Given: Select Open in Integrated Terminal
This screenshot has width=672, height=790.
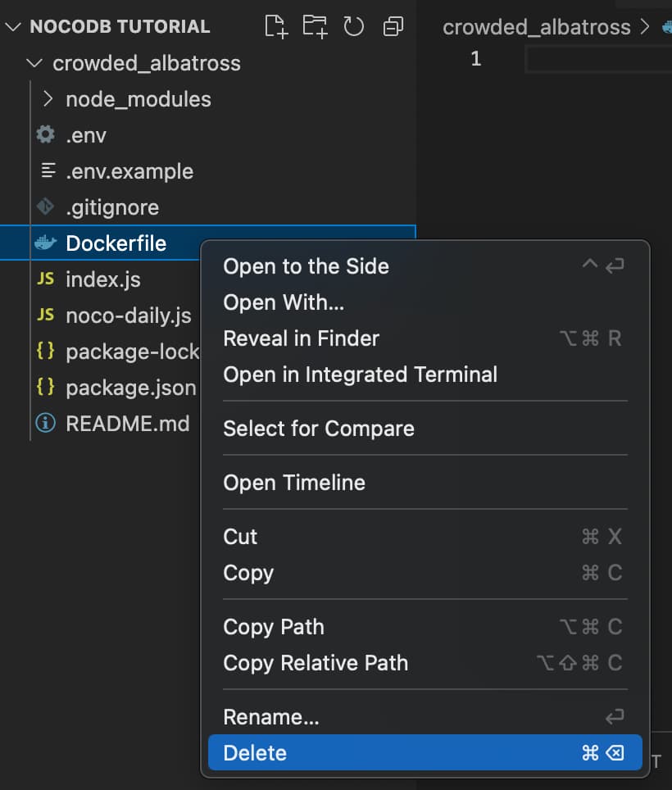Looking at the screenshot, I should (425, 375).
